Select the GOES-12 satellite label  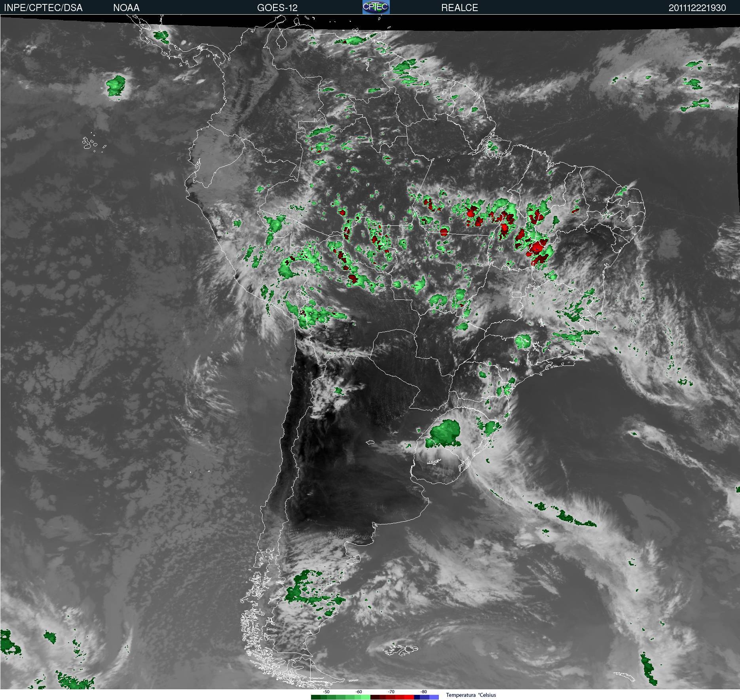[x=277, y=8]
